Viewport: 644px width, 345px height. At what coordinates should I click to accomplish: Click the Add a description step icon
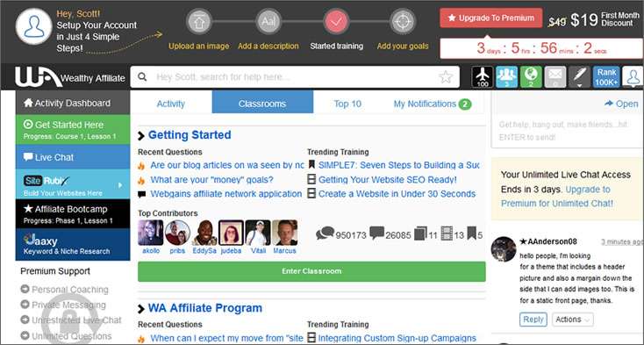coord(268,21)
